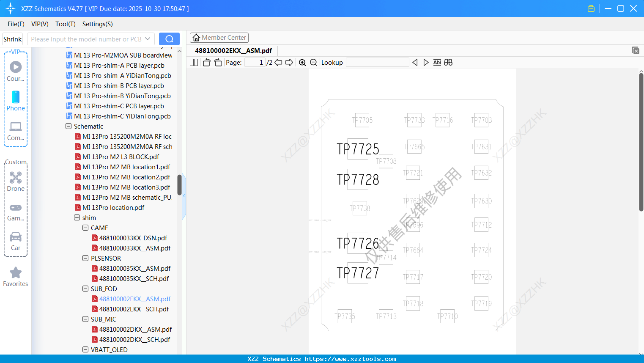Close the open PDF tab panel icon
This screenshot has height=363, width=644.
coord(636,50)
